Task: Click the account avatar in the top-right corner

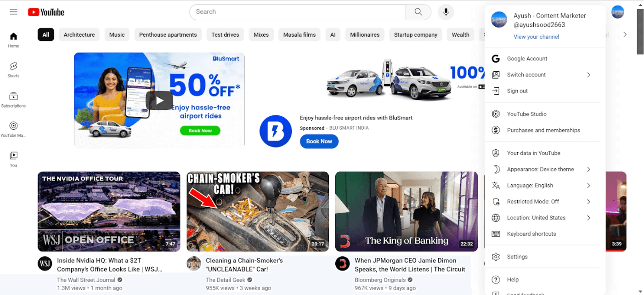Action: [618, 12]
